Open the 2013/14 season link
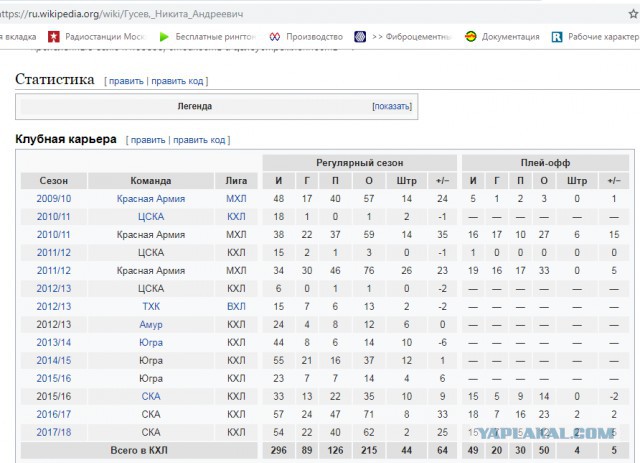This screenshot has height=463, width=640. pyautogui.click(x=54, y=343)
